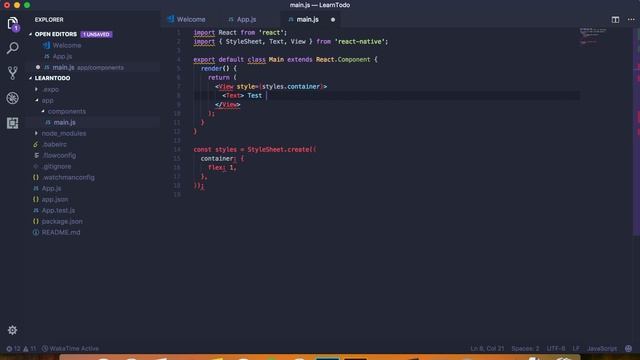Open the editor more actions menu
Image resolution: width=640 pixels, height=360 pixels.
[x=631, y=20]
